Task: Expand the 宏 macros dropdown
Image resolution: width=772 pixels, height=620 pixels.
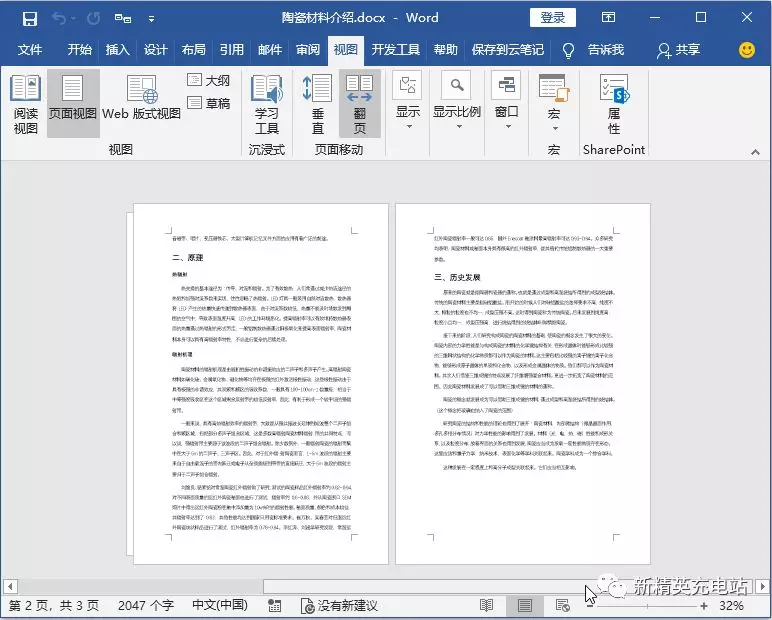Action: pyautogui.click(x=553, y=104)
